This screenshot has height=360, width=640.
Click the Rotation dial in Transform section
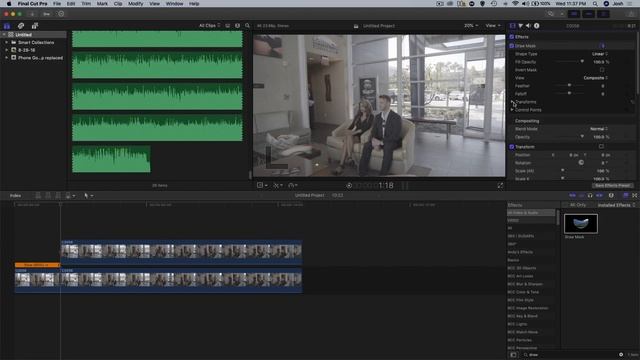(x=581, y=162)
